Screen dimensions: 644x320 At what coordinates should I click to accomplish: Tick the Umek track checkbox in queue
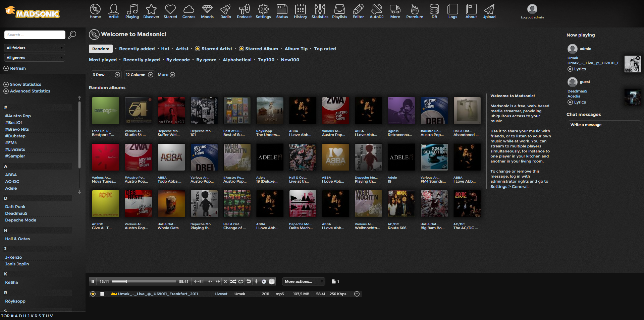pyautogui.click(x=102, y=294)
